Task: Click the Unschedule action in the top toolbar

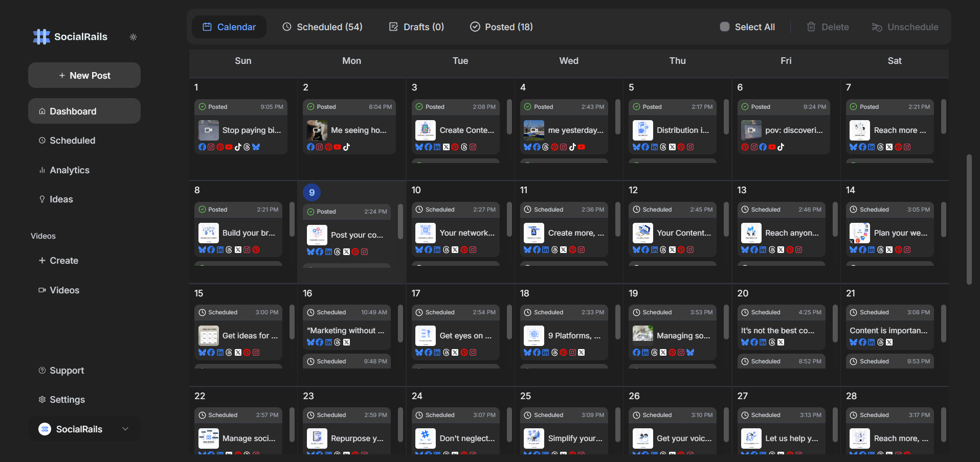Action: pyautogui.click(x=905, y=27)
